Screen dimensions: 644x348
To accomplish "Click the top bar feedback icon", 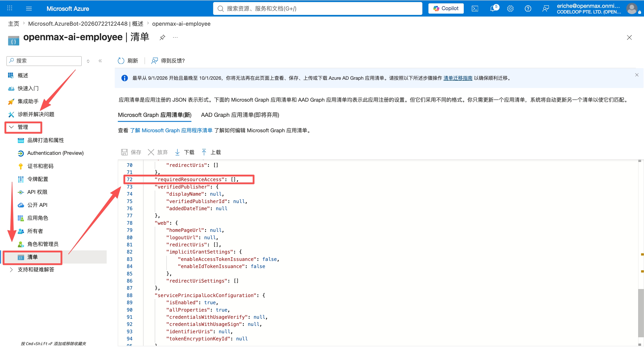I will tap(546, 8).
